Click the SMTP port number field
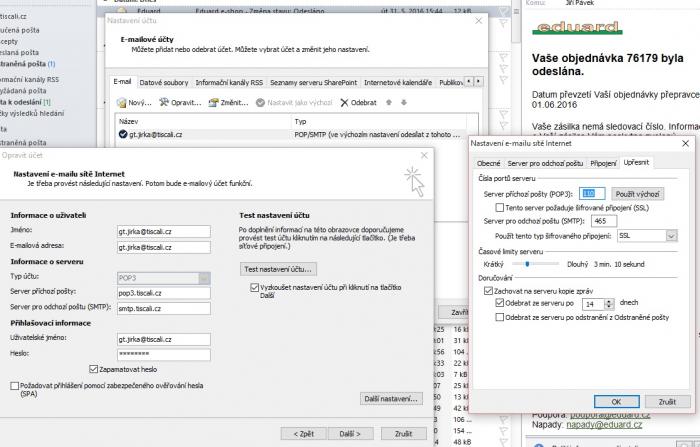This screenshot has width=700, height=447. click(604, 221)
